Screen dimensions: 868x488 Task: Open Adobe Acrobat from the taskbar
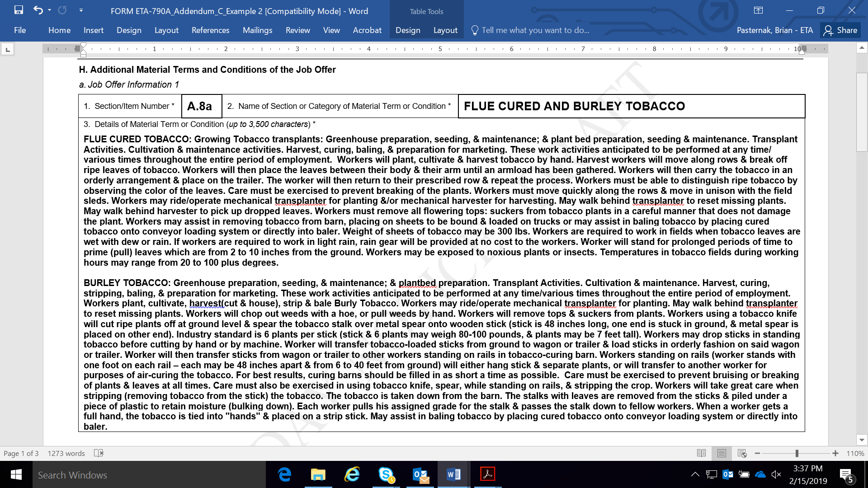pos(487,474)
